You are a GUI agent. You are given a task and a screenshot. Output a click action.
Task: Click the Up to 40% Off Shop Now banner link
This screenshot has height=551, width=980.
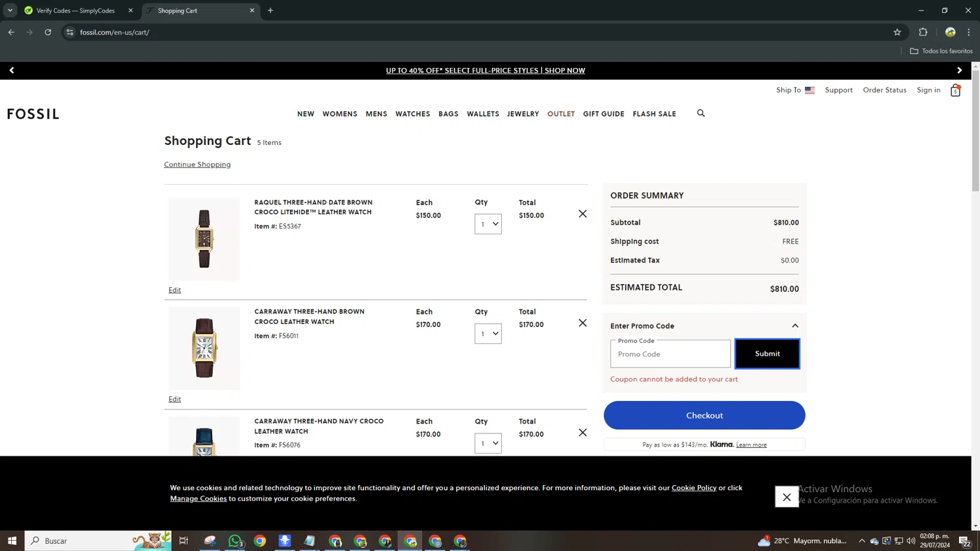click(485, 71)
